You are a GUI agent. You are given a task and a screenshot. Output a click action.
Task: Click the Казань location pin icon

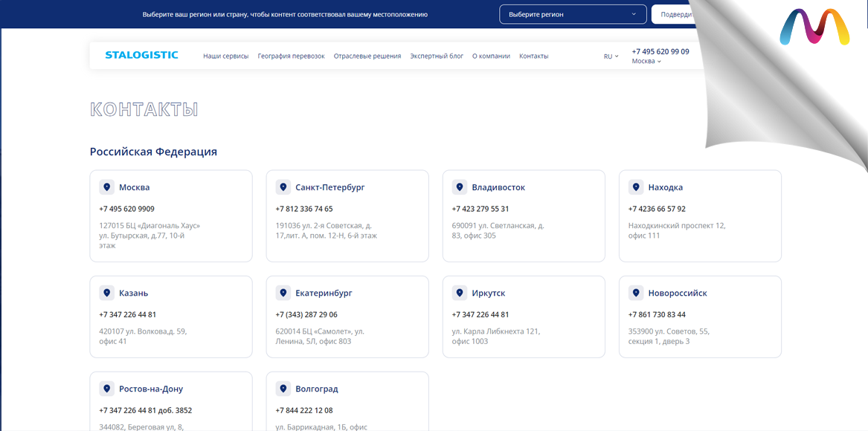(107, 294)
